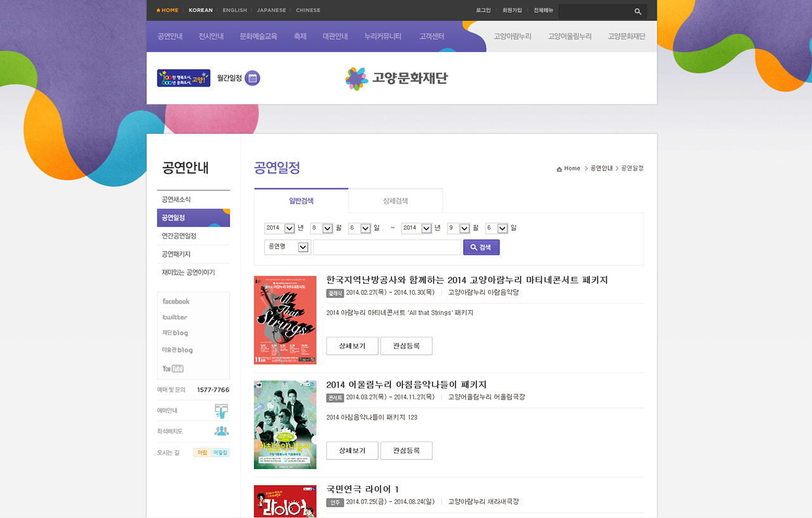Open the start year 2014 dropdown
The height and width of the screenshot is (518, 812).
[x=280, y=228]
